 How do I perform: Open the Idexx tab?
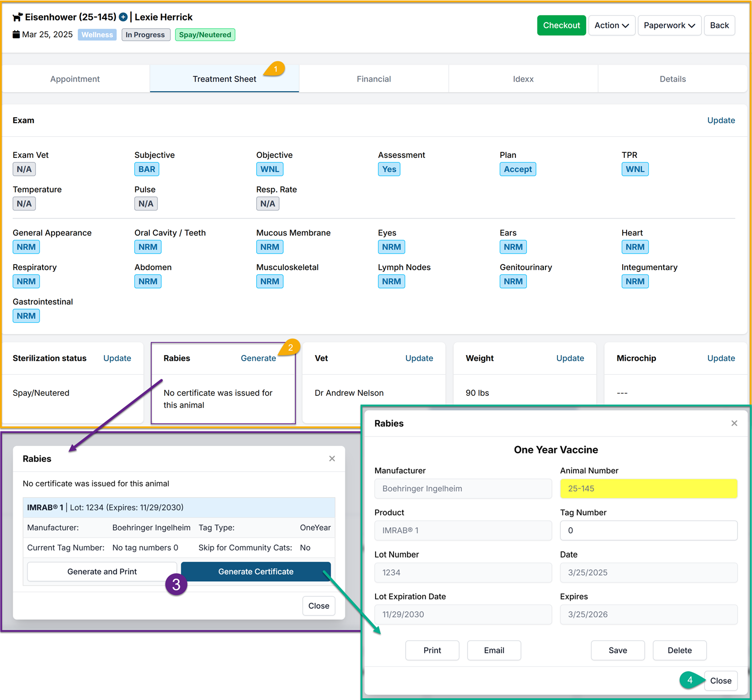coord(523,79)
